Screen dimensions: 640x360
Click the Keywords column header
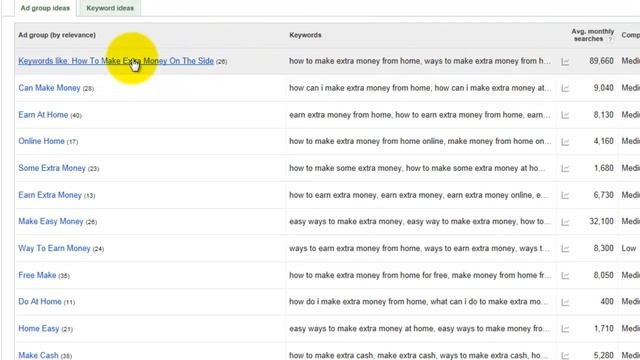pos(305,35)
